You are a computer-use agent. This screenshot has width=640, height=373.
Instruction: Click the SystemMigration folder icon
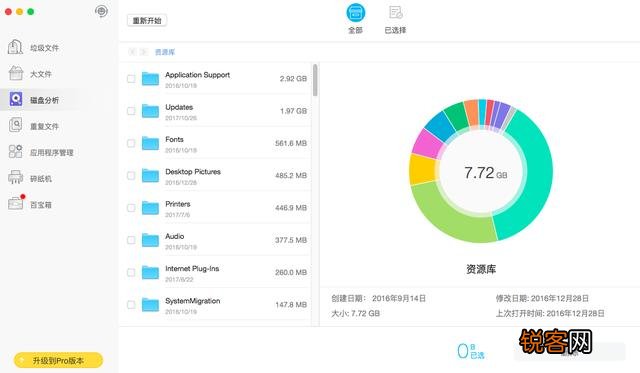[150, 304]
